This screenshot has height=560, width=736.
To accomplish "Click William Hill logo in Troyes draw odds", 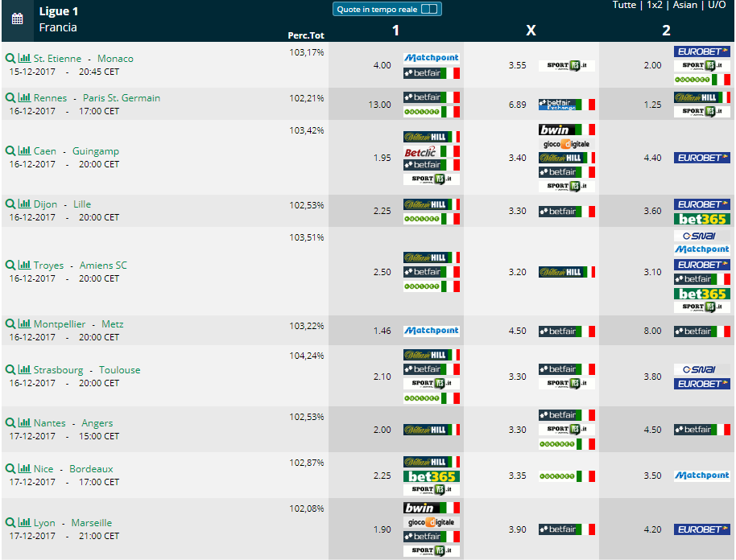I will [x=567, y=272].
